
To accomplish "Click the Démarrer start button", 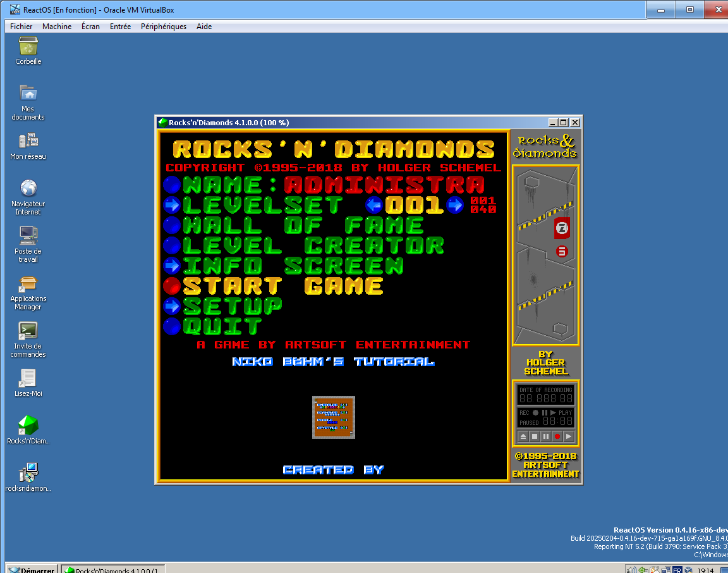I will pos(32,569).
